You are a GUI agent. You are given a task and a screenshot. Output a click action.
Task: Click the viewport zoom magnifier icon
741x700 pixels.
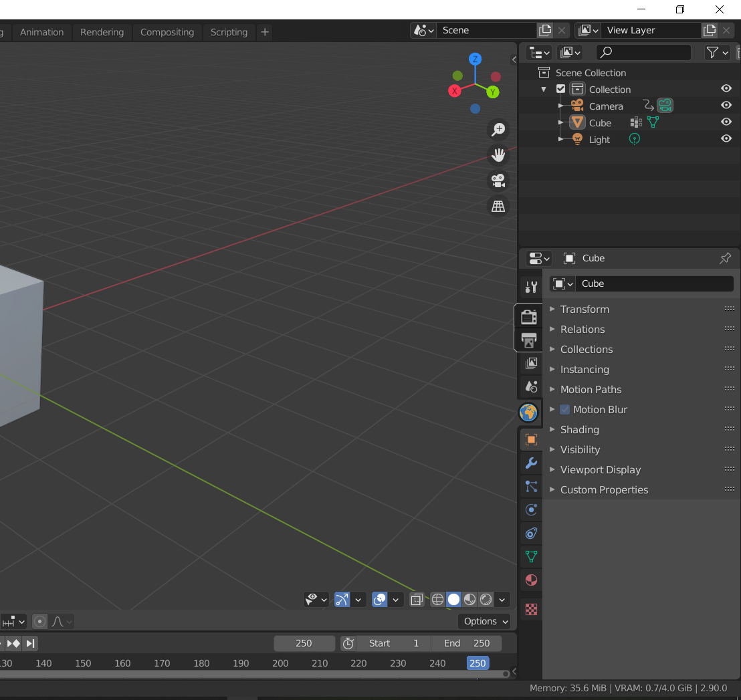tap(498, 130)
